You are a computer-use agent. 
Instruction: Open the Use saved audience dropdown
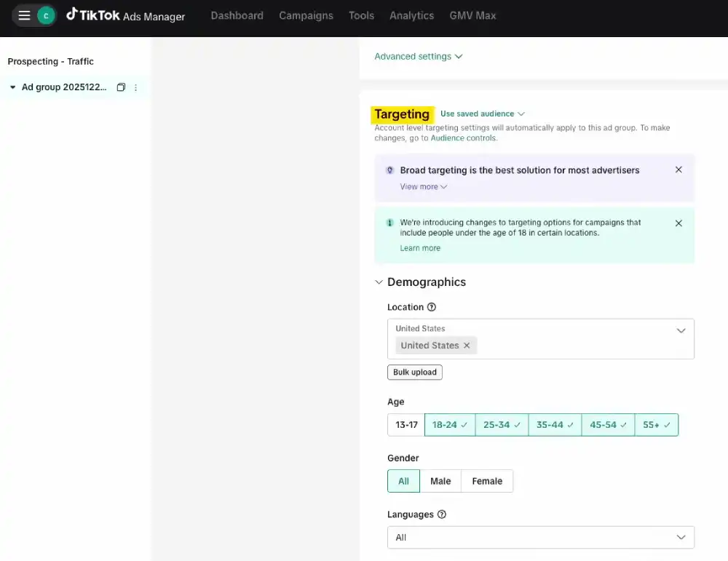tap(482, 114)
